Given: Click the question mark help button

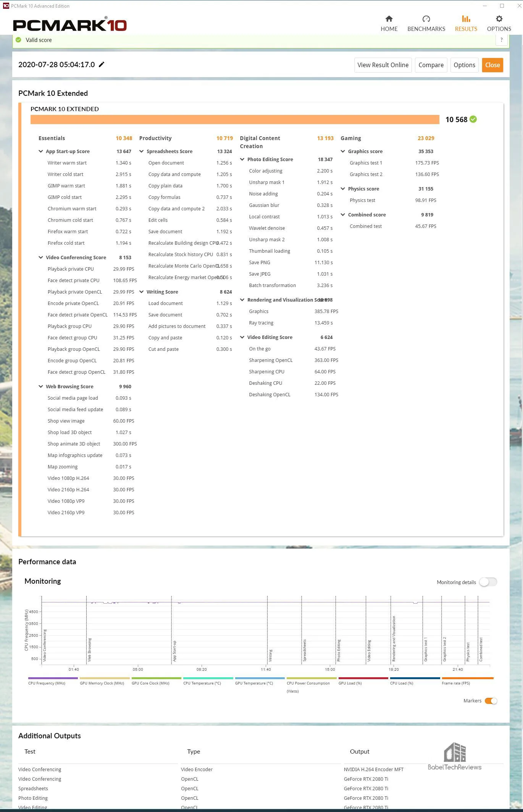Looking at the screenshot, I should pos(501,40).
